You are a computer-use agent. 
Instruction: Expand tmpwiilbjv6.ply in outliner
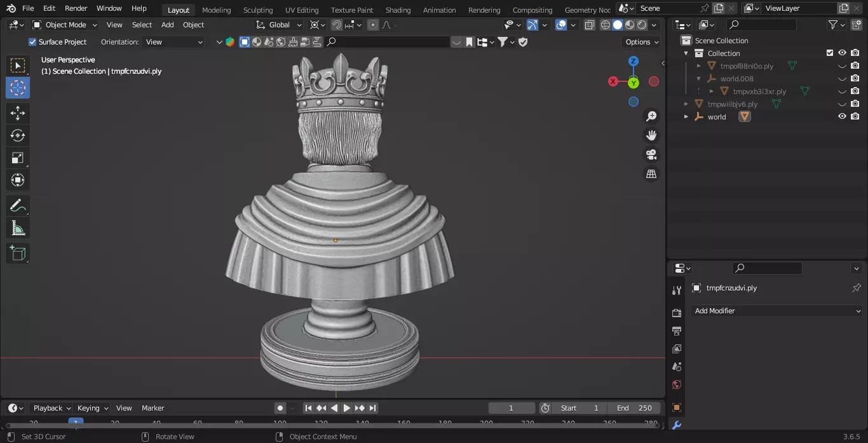pyautogui.click(x=686, y=104)
